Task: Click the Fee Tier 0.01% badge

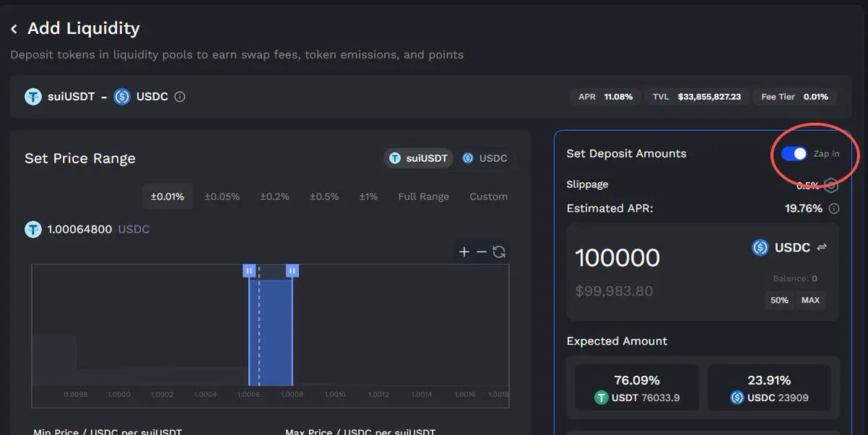Action: click(794, 96)
